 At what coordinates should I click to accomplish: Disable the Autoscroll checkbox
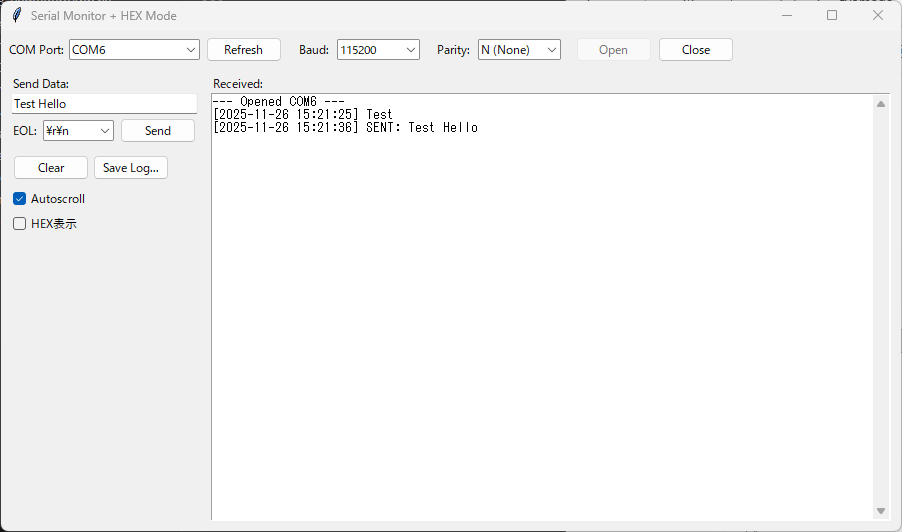(x=20, y=199)
